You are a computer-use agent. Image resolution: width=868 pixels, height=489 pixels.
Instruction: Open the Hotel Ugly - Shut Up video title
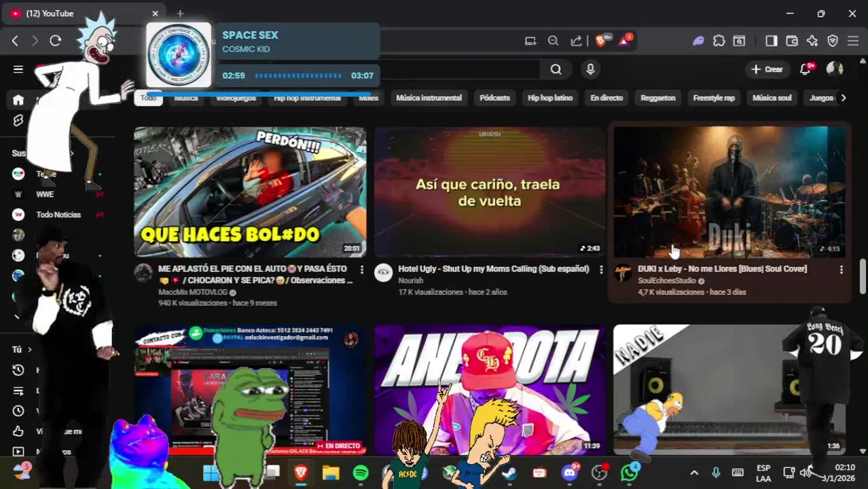[493, 269]
